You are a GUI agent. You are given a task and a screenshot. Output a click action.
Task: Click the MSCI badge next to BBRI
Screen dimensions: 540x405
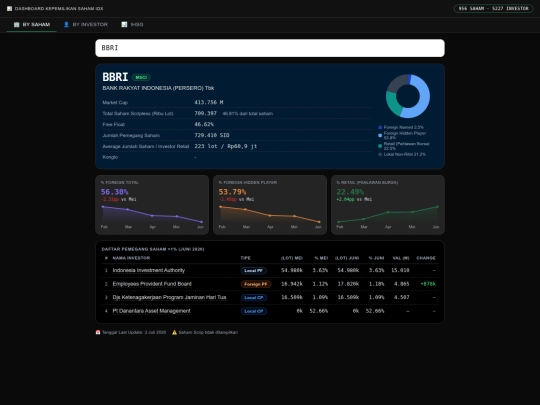point(141,77)
